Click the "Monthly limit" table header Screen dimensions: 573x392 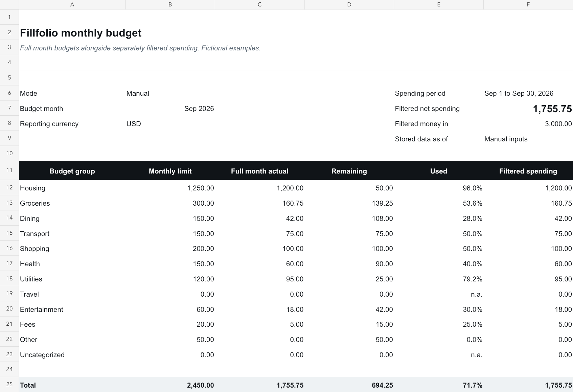[170, 171]
